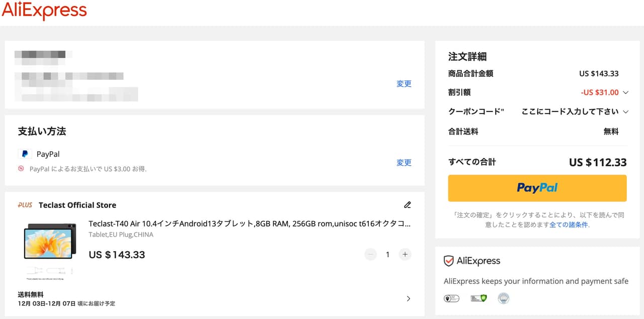Image resolution: width=644 pixels, height=319 pixels.
Task: Click the green shield security badge
Action: 478,298
